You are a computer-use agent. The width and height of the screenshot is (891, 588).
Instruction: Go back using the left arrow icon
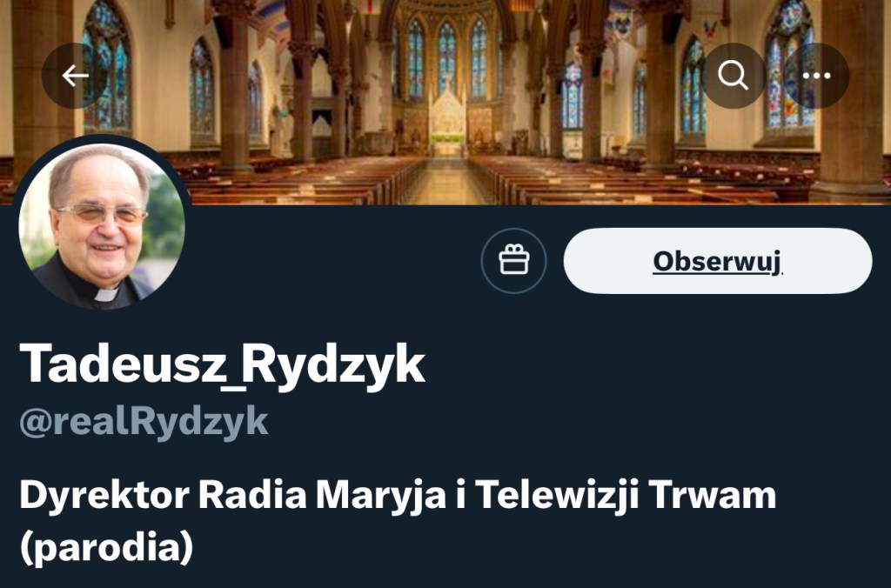point(75,76)
